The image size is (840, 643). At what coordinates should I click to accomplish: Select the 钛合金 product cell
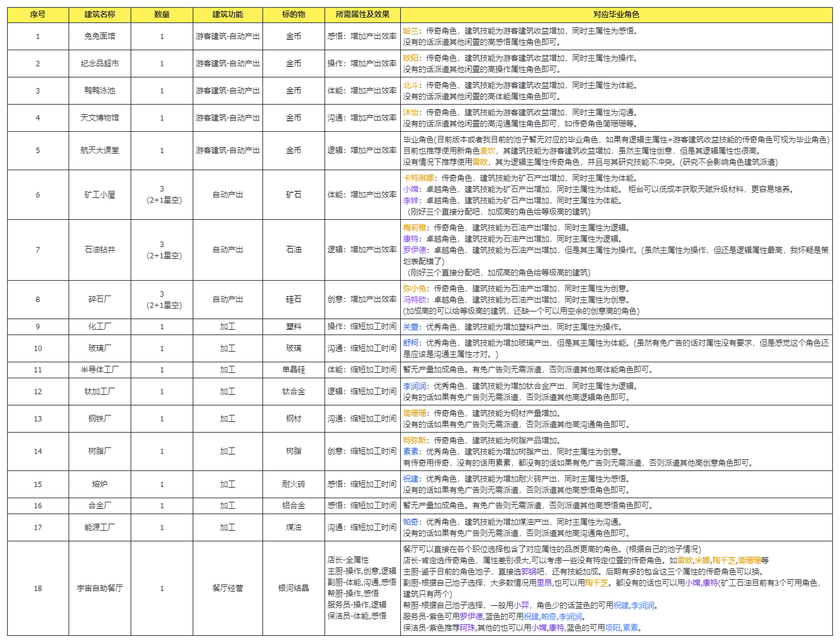(x=294, y=392)
